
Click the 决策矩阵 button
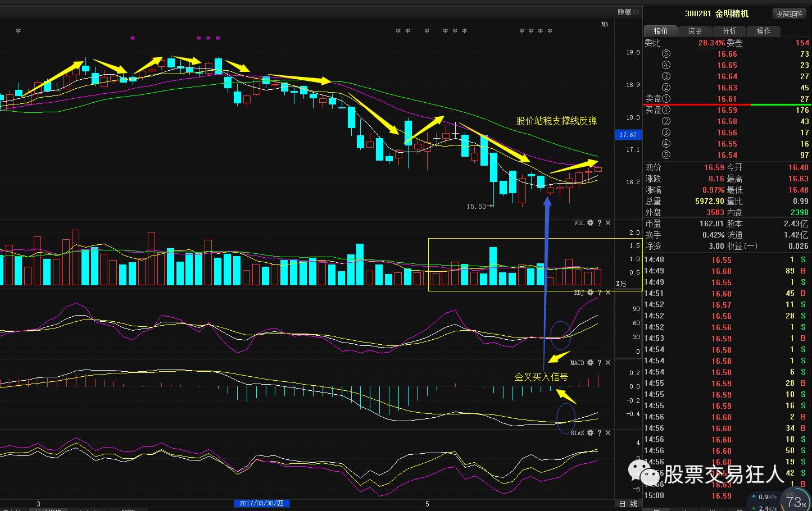pos(790,14)
